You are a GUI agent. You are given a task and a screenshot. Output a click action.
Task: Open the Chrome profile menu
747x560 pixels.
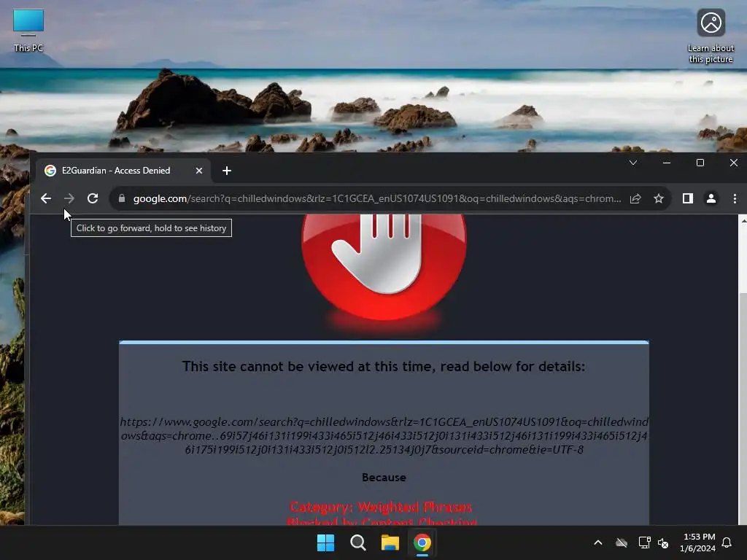711,198
